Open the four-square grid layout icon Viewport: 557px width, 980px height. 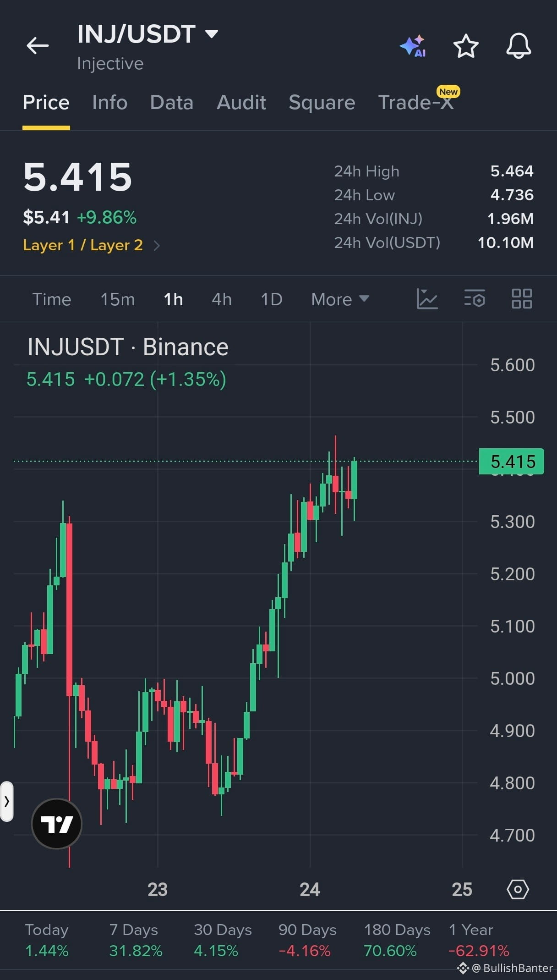(522, 299)
